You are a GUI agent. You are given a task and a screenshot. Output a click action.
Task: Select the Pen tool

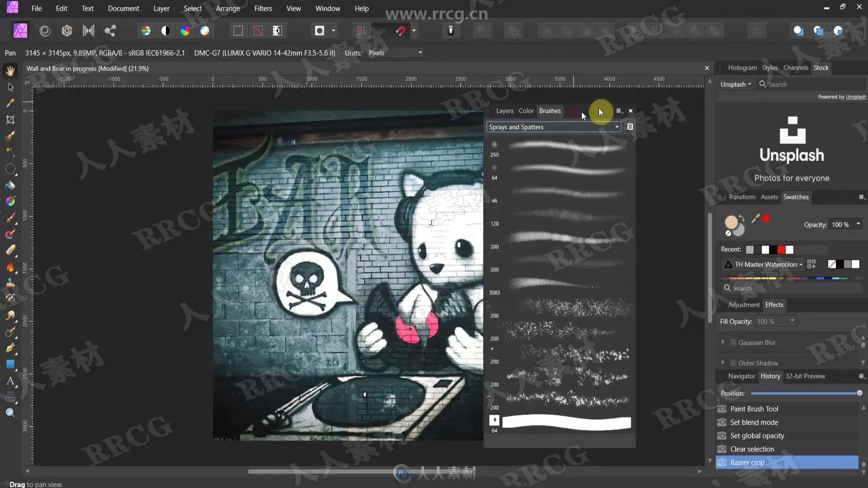(x=10, y=348)
